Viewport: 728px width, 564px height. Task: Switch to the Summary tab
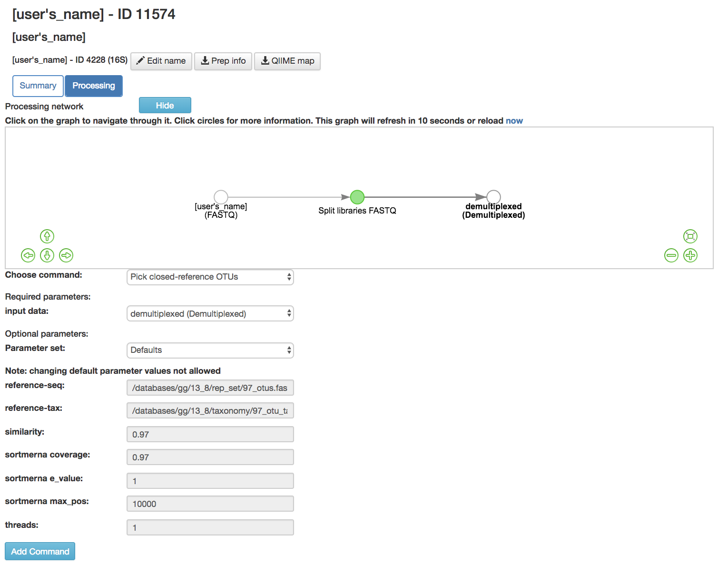[x=38, y=86]
